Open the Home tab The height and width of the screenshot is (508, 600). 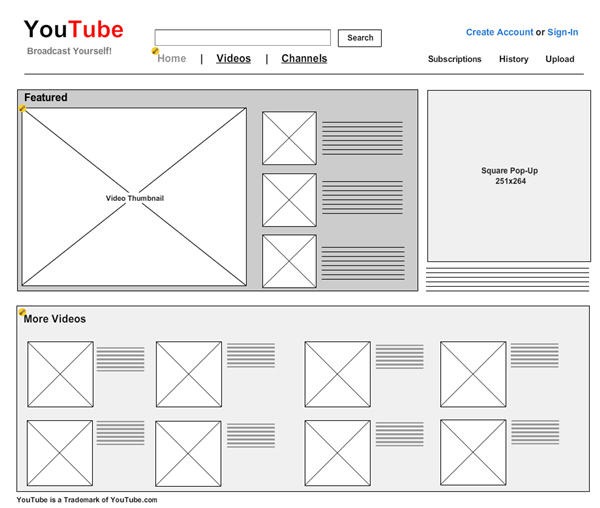tap(172, 59)
